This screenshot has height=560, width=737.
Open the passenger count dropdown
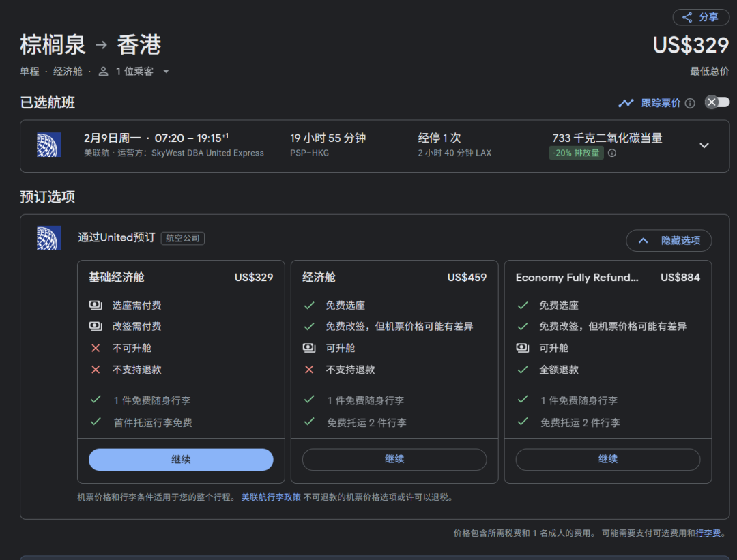(166, 72)
